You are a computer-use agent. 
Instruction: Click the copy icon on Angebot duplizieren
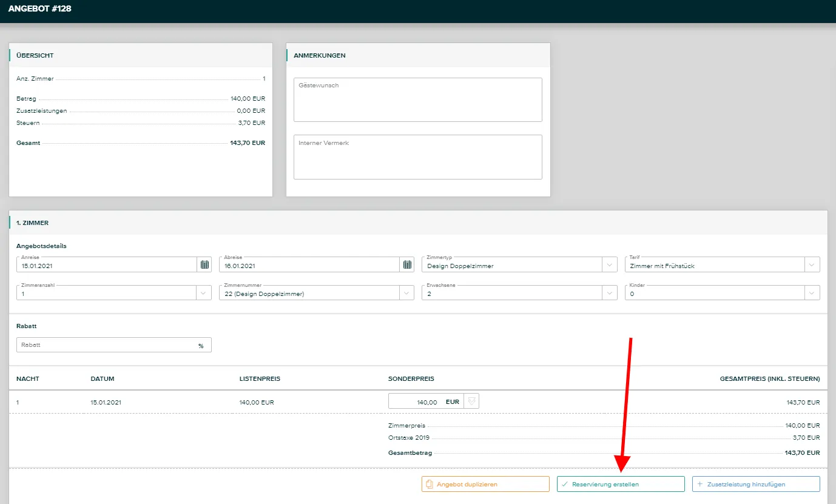click(x=430, y=484)
